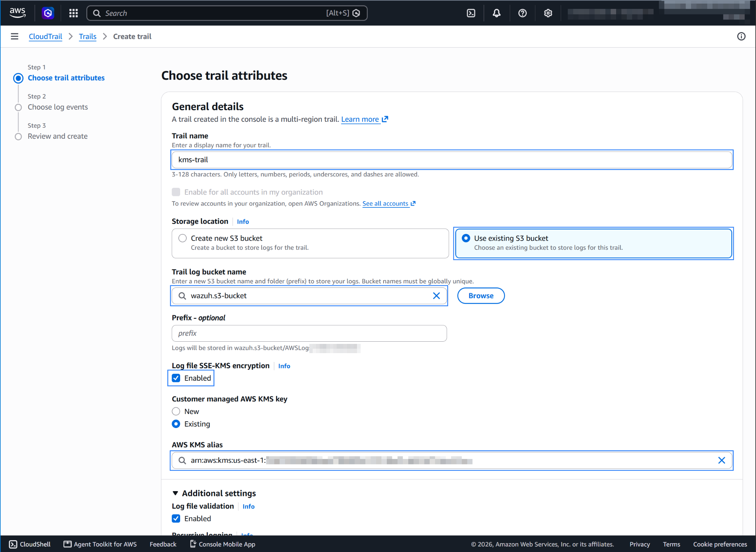Open Storage location Info link
This screenshot has width=756, height=552.
(243, 221)
